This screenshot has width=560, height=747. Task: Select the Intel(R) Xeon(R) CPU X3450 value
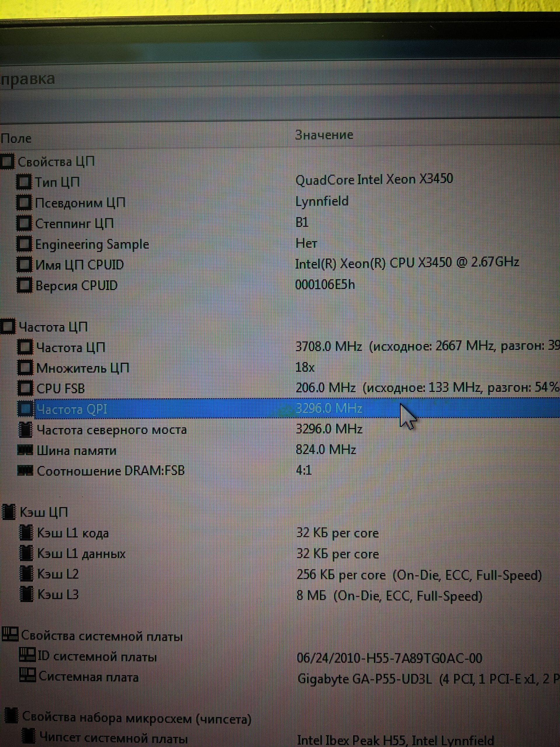[x=407, y=263]
